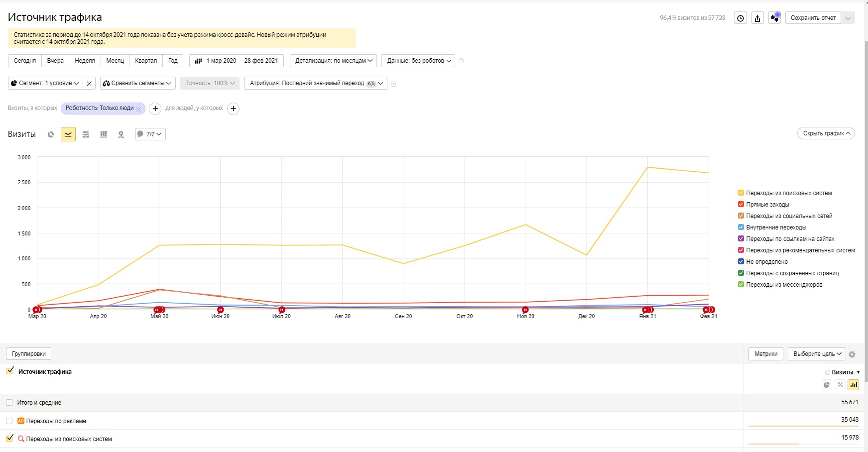Toggle Прямые заходы legend checkbox

point(741,205)
